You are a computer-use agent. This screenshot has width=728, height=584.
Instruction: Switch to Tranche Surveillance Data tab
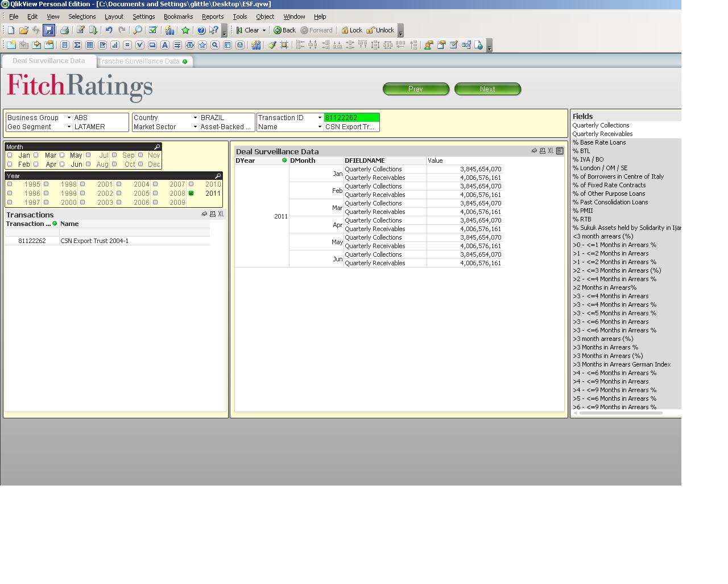click(139, 61)
